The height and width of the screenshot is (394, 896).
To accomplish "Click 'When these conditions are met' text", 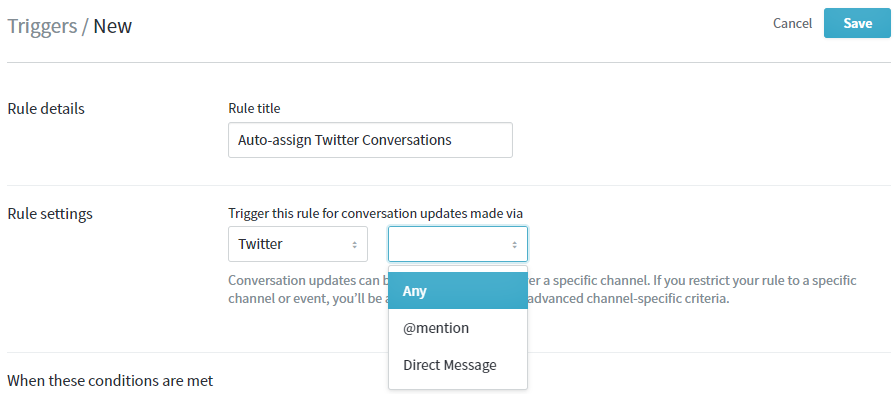I will click(110, 380).
